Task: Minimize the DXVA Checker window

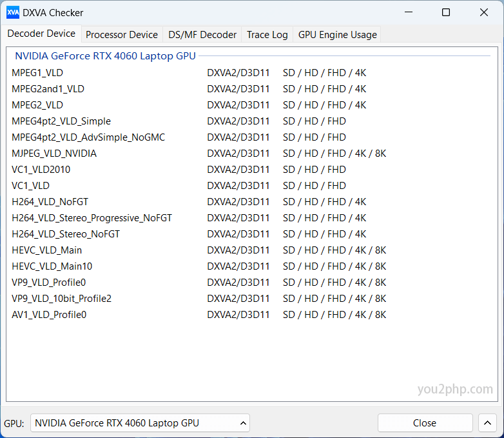Action: [x=408, y=12]
